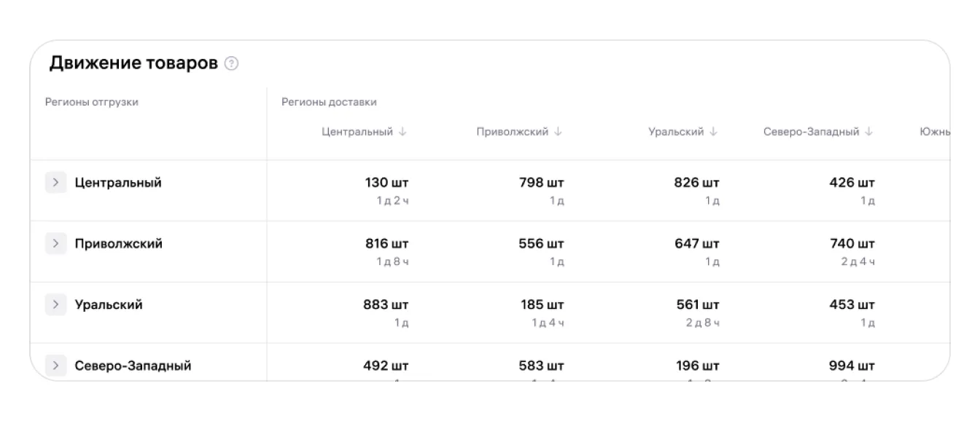980x421 pixels.
Task: Click the Северо-Западный delivery column header
Action: click(x=811, y=132)
